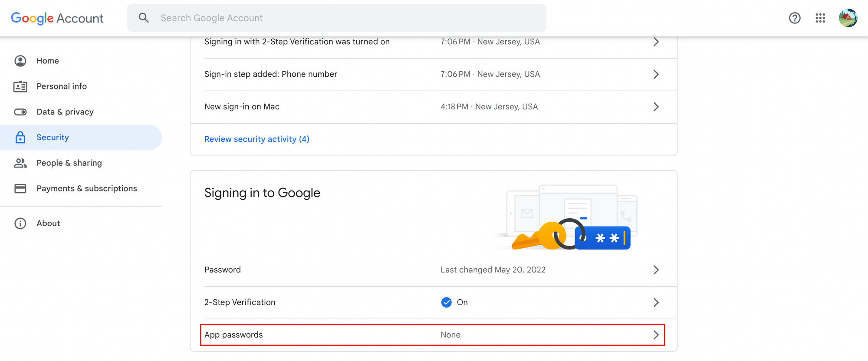Click 'Last changed May 20, 2022' text
Image resolution: width=868 pixels, height=361 pixels.
493,270
